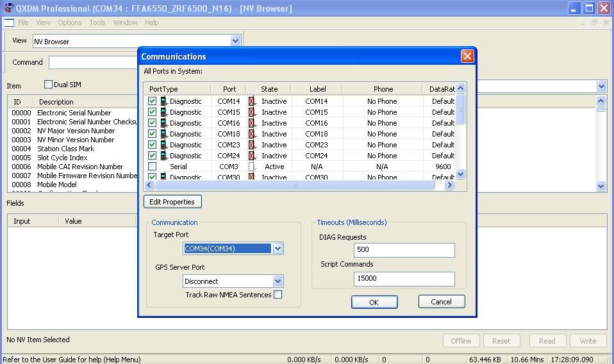
Task: Click the port list horizontal scrollbar thumb
Action: [294, 185]
